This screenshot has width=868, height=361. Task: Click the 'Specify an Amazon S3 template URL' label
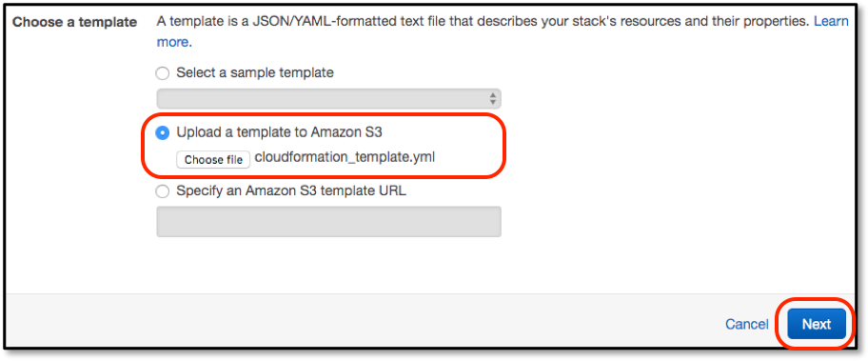coord(291,191)
